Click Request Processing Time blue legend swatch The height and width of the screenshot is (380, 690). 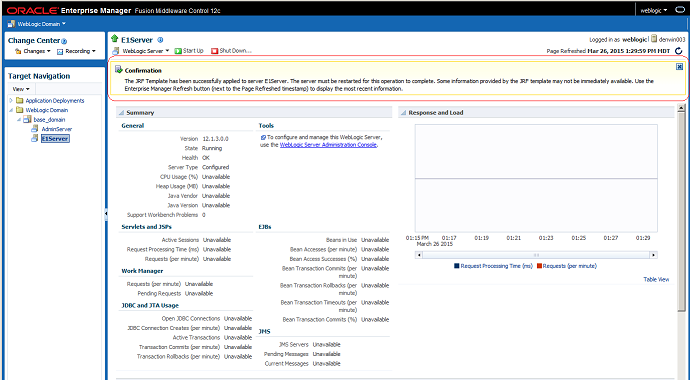(457, 266)
